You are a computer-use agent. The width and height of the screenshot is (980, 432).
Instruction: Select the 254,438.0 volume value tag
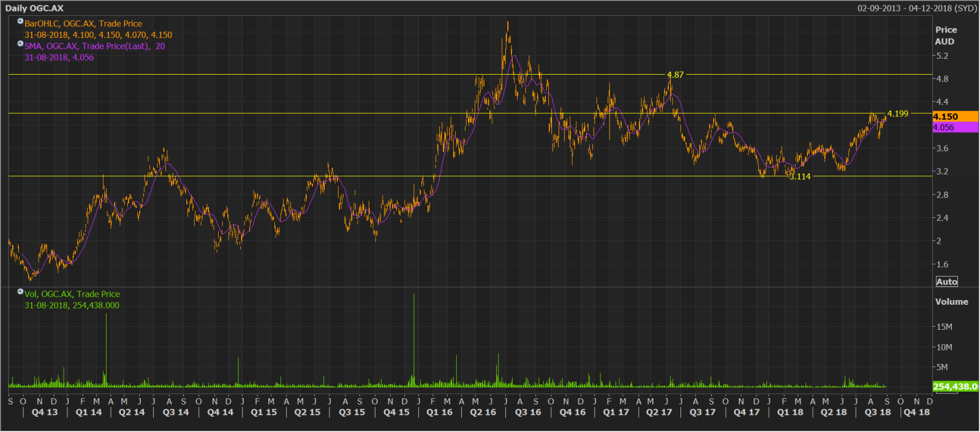tap(955, 386)
